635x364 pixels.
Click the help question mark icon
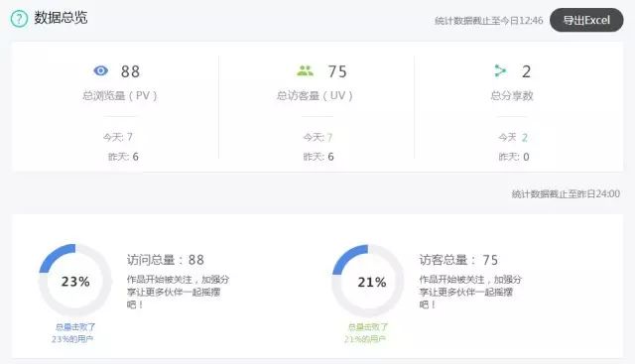pyautogui.click(x=19, y=19)
